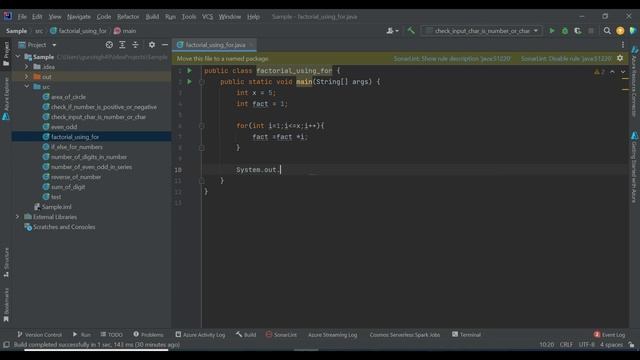Open the test class

[x=56, y=197]
